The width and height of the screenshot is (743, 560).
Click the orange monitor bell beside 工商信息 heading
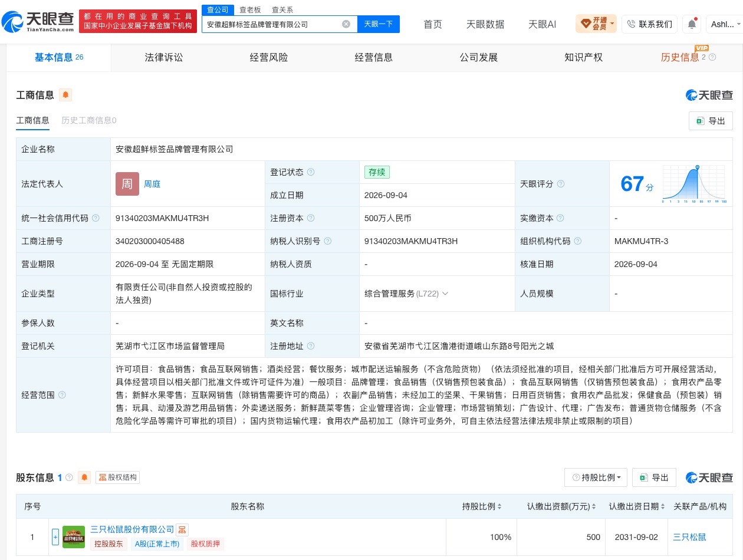(x=65, y=95)
